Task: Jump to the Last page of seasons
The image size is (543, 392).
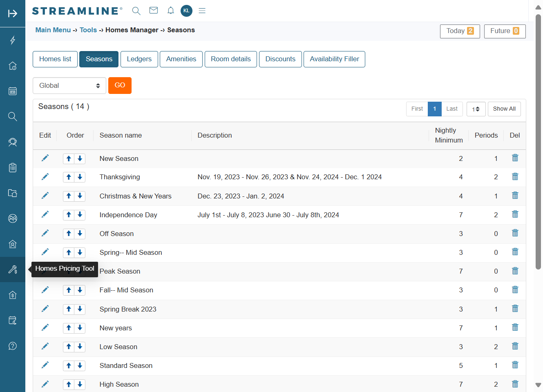Action: [452, 109]
